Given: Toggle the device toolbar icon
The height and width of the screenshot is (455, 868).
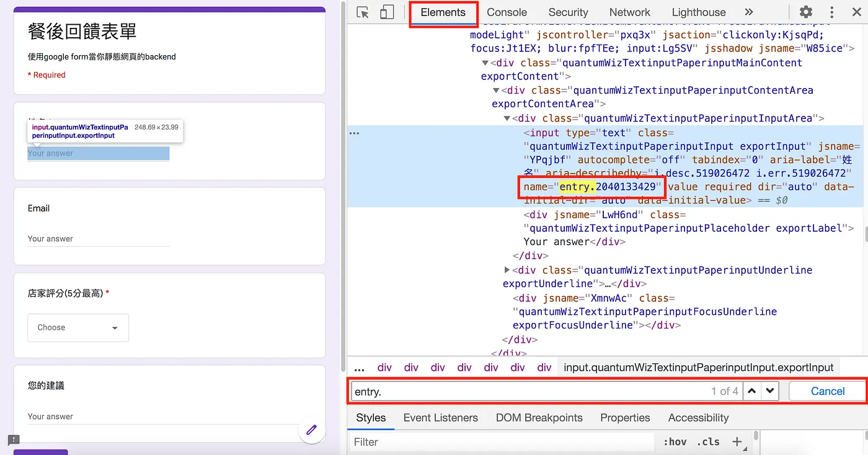Looking at the screenshot, I should coord(387,12).
